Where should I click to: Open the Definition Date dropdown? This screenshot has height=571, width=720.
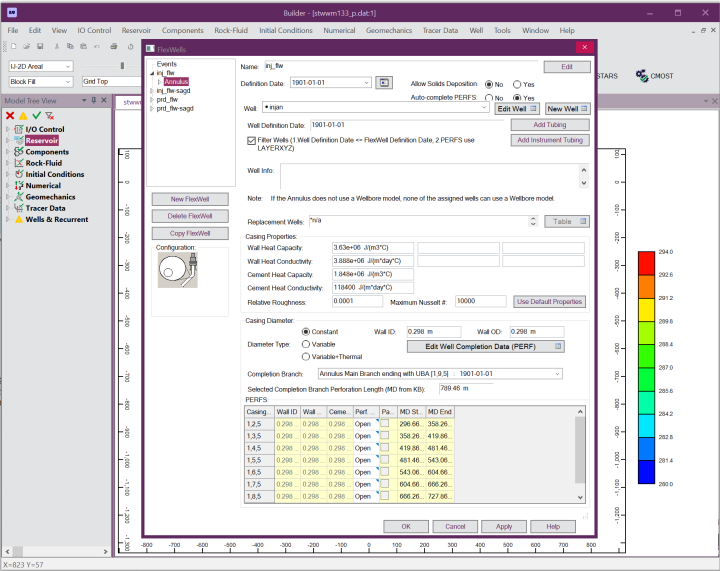point(366,83)
